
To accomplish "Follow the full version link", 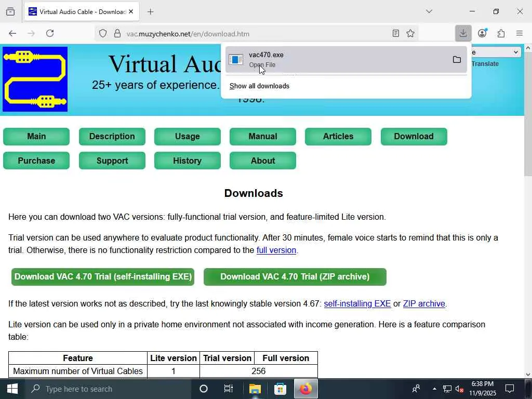I will pos(276,250).
